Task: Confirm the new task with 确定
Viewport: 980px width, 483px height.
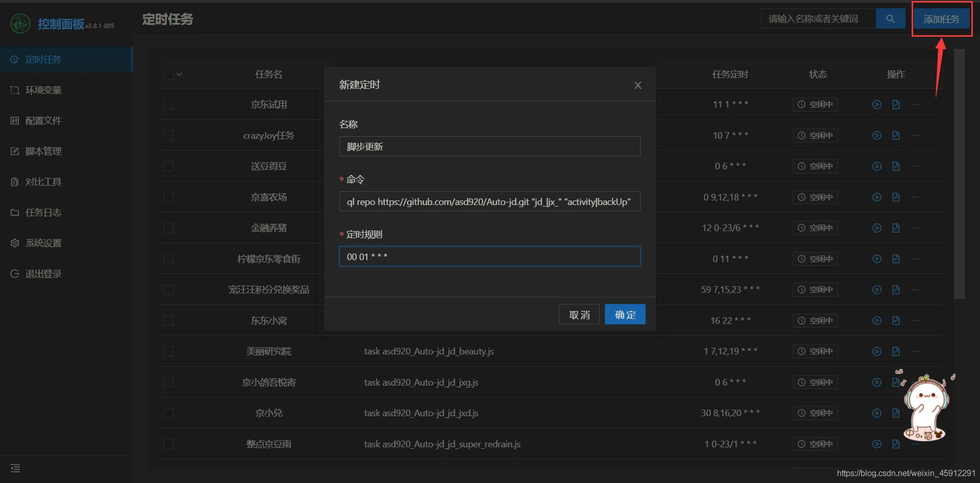Action: click(625, 315)
